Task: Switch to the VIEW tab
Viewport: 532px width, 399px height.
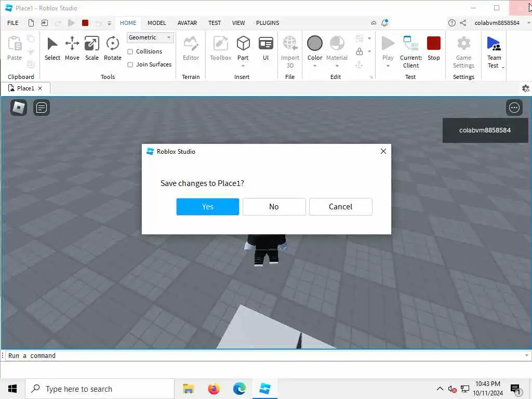Action: [x=238, y=23]
